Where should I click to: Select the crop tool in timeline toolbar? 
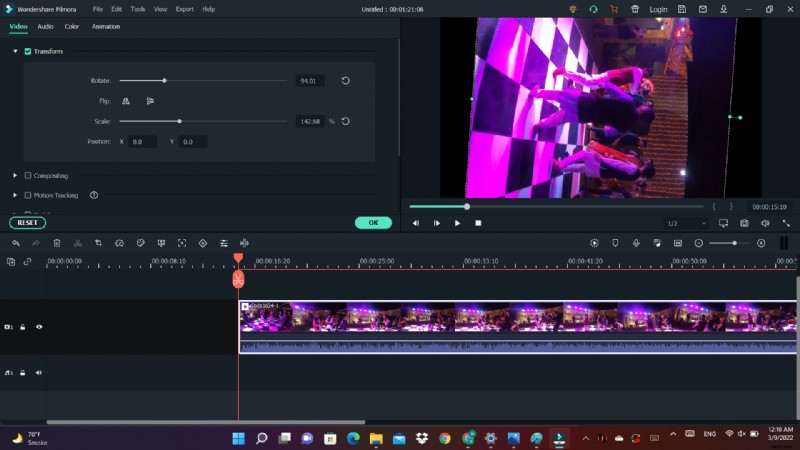(98, 243)
